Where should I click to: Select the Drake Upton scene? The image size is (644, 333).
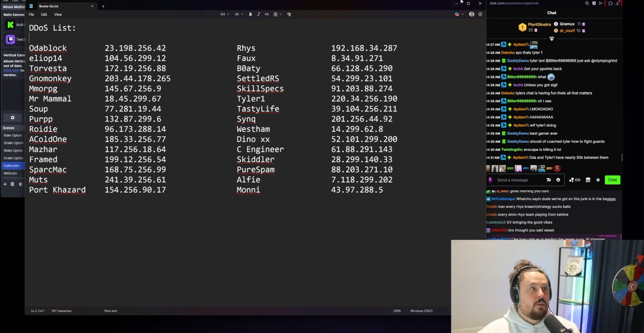[13, 158]
